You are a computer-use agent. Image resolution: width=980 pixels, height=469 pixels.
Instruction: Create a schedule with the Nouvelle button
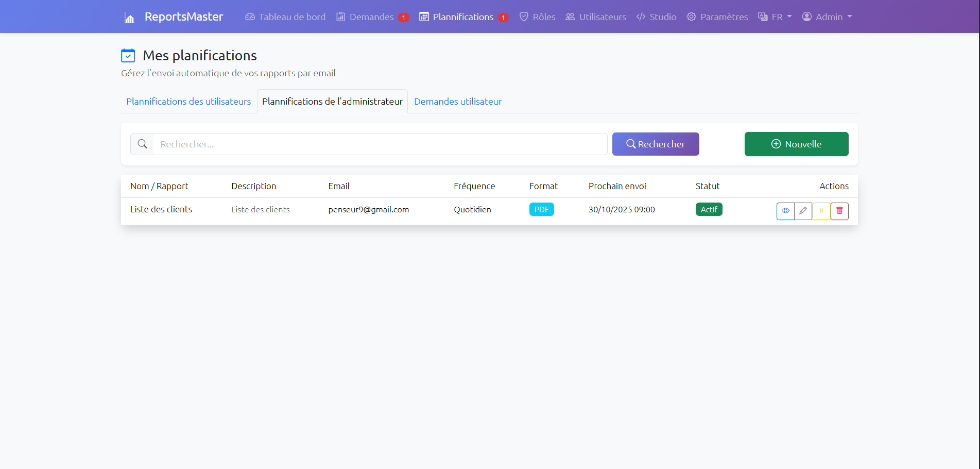coord(796,144)
